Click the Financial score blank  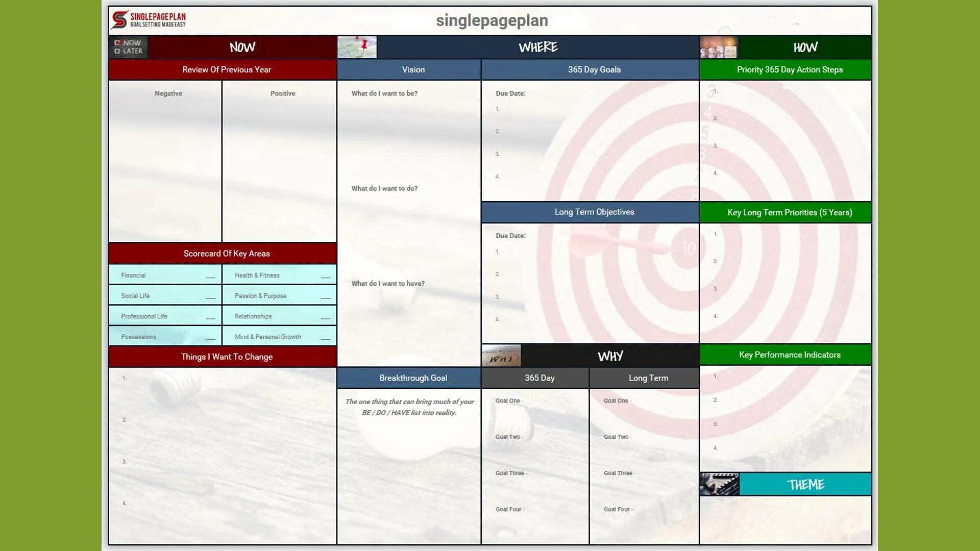point(210,276)
